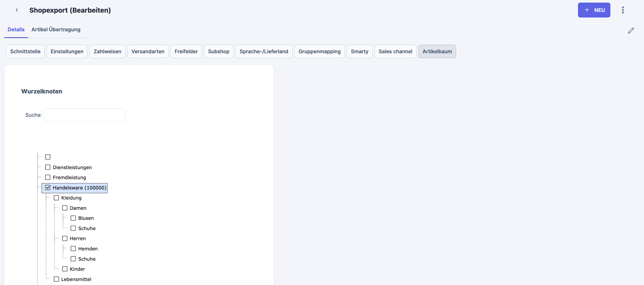Screen dimensions: 644x285
Task: Enable the Kleidung checkbox
Action: [x=56, y=198]
